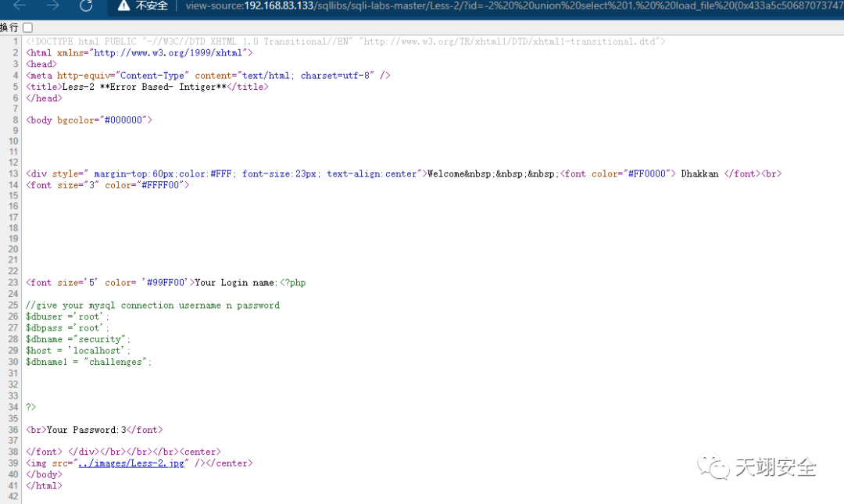844x504 pixels.
Task: Click the $host = 'localhost' line
Action: 78,351
